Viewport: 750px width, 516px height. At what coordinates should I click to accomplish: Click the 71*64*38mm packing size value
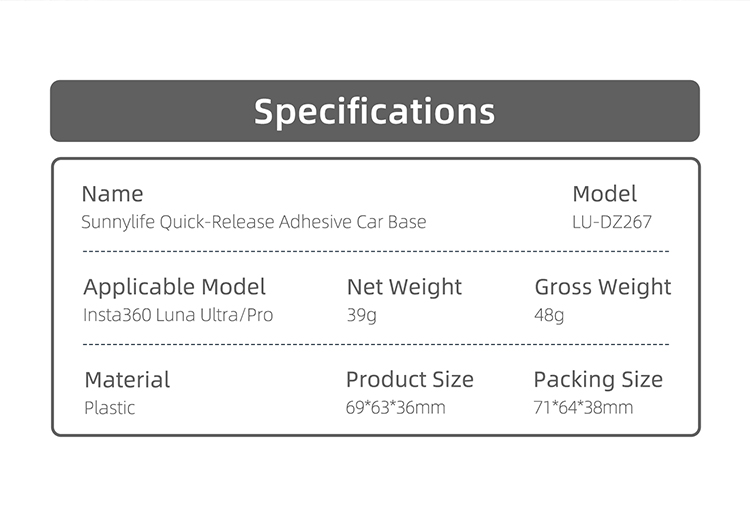(x=584, y=407)
